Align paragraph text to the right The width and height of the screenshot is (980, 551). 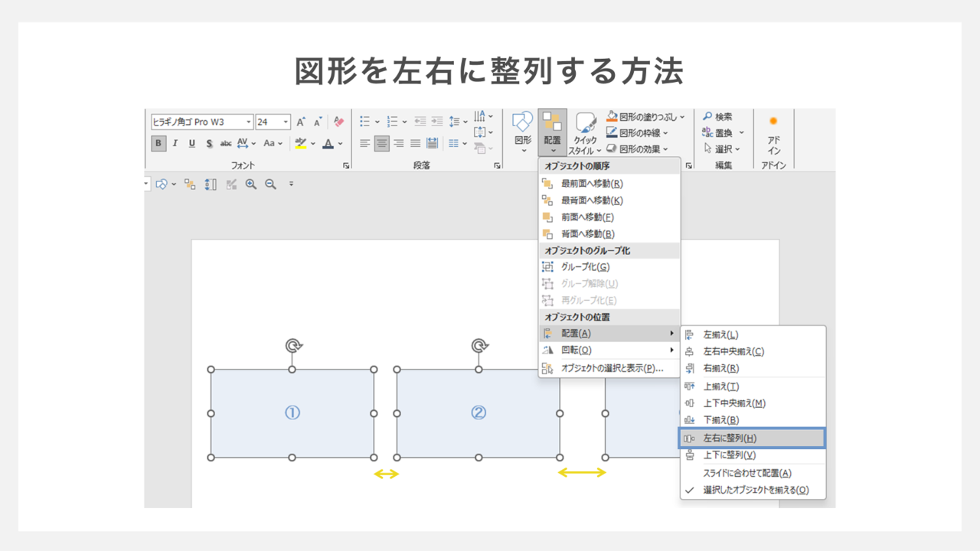tap(398, 143)
